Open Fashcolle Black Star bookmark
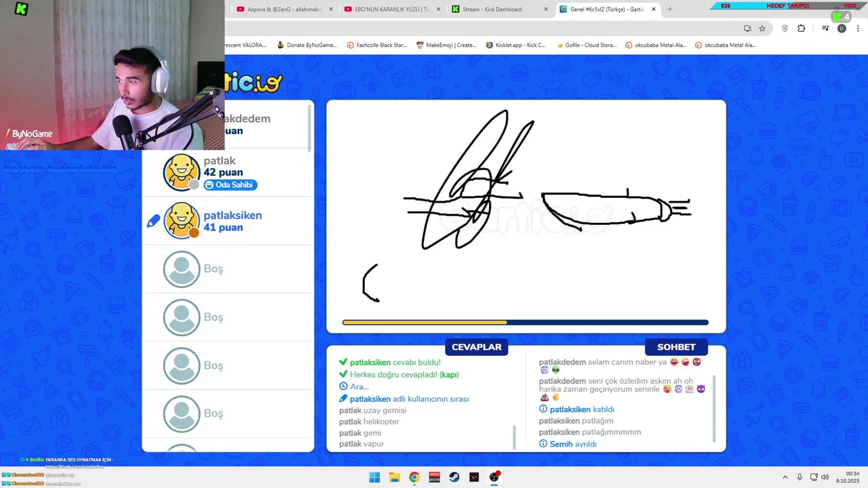The image size is (868, 488). [377, 45]
